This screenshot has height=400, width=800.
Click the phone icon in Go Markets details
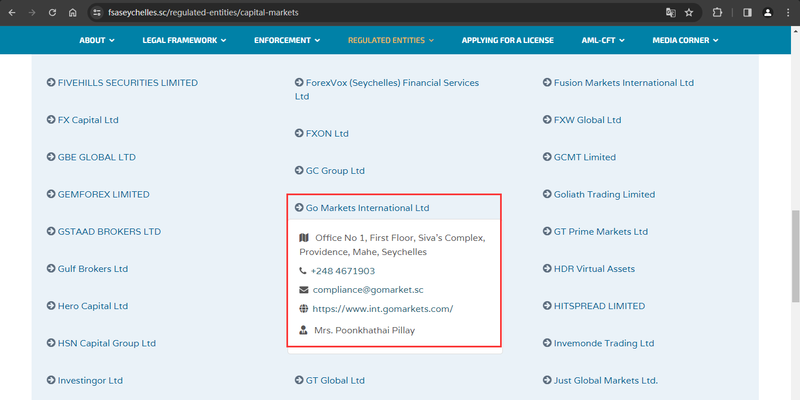click(303, 271)
